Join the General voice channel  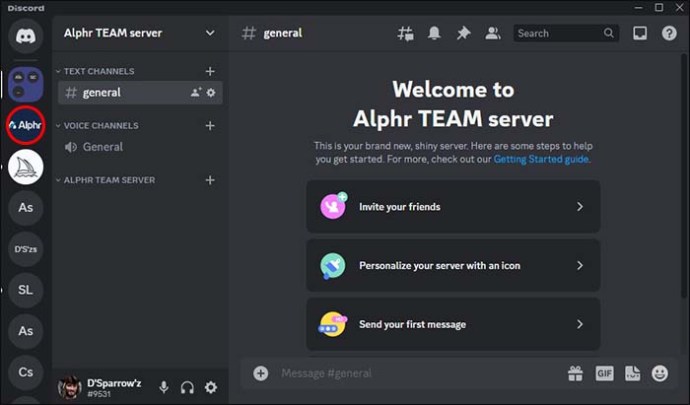point(102,147)
